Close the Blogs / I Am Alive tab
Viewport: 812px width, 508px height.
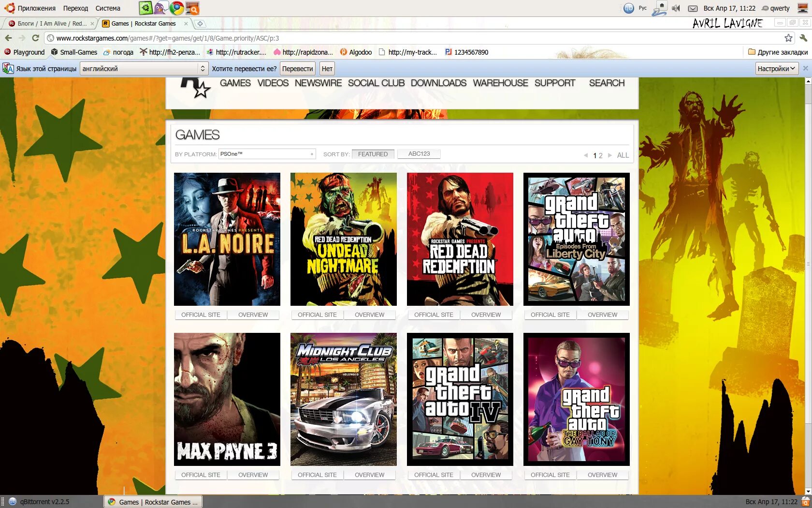click(x=92, y=24)
